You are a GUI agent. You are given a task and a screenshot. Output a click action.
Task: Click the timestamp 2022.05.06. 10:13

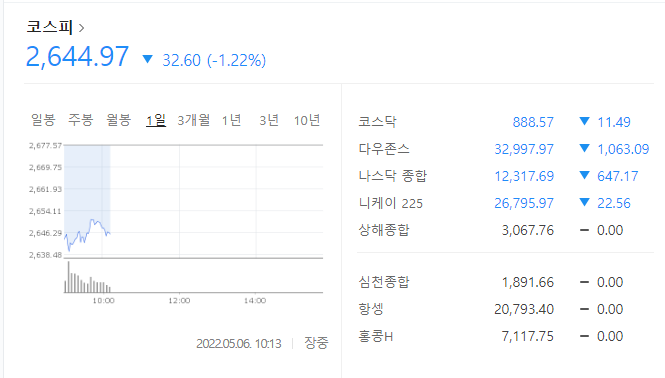tap(239, 344)
